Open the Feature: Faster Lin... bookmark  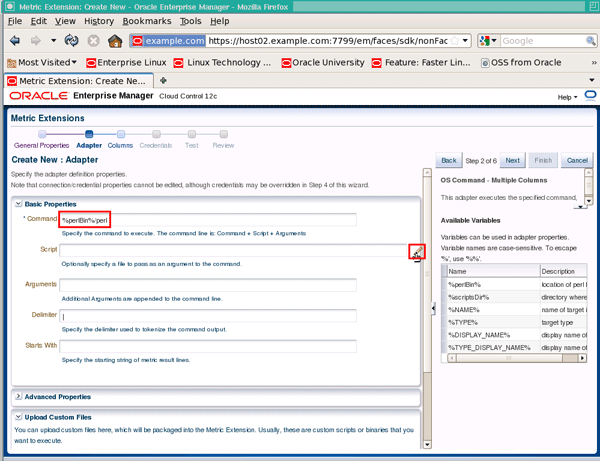421,62
